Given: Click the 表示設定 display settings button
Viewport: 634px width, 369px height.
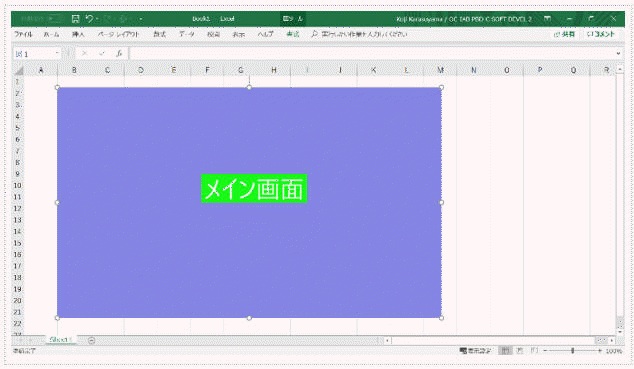Looking at the screenshot, I should tap(476, 350).
